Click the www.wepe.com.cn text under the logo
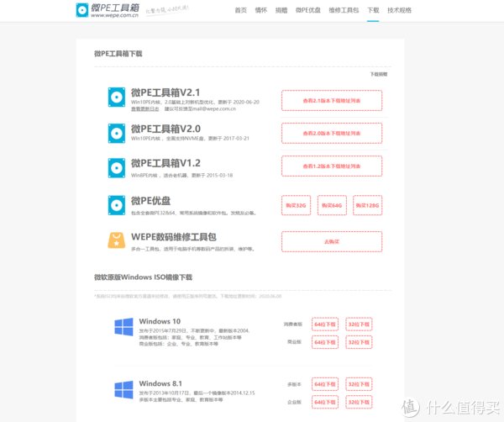 (x=114, y=15)
